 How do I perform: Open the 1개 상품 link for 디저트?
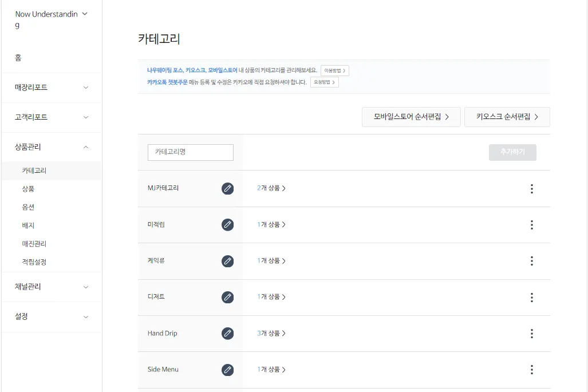(271, 297)
